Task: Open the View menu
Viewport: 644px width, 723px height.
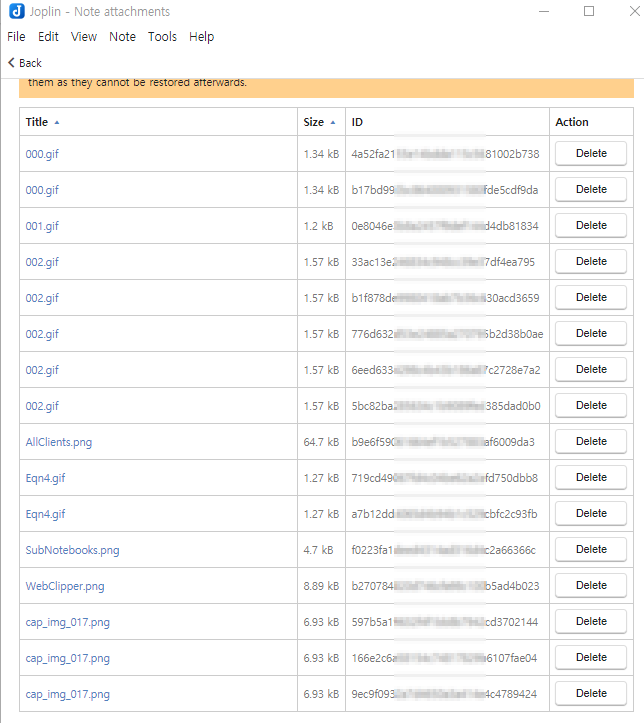Action: (83, 36)
